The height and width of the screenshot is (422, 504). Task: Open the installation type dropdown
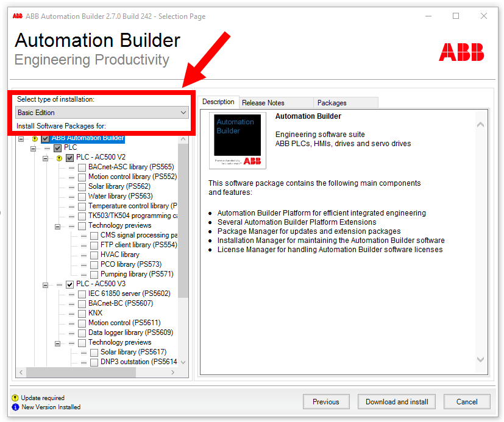pos(102,113)
